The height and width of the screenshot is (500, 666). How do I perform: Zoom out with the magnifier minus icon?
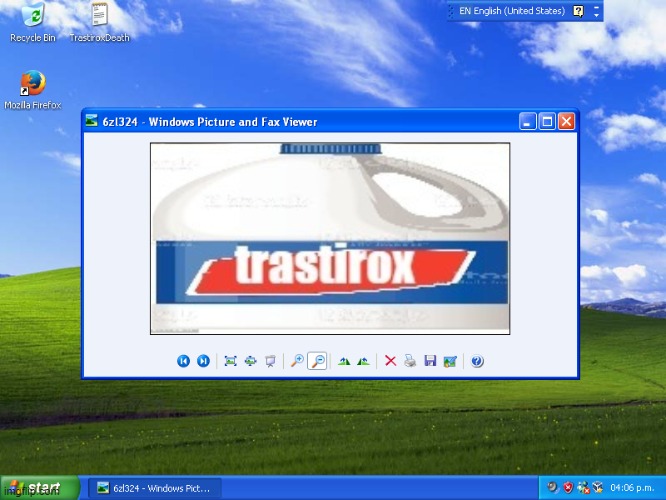(317, 361)
